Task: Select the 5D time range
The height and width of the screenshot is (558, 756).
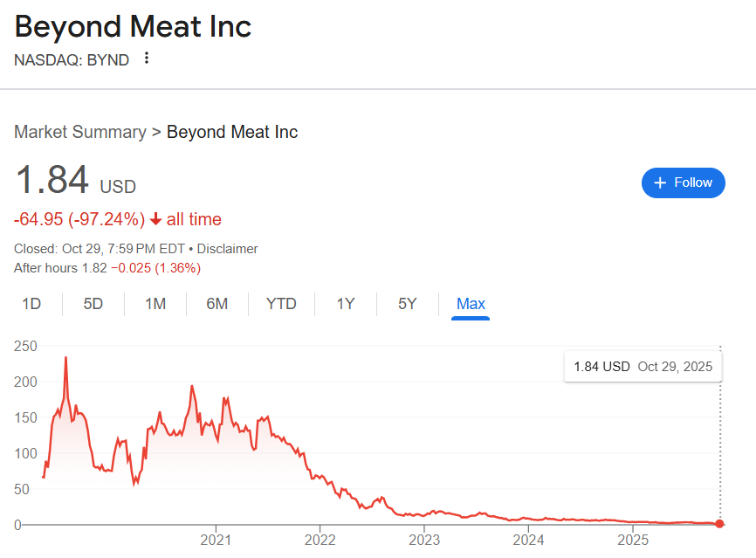Action: [x=93, y=304]
